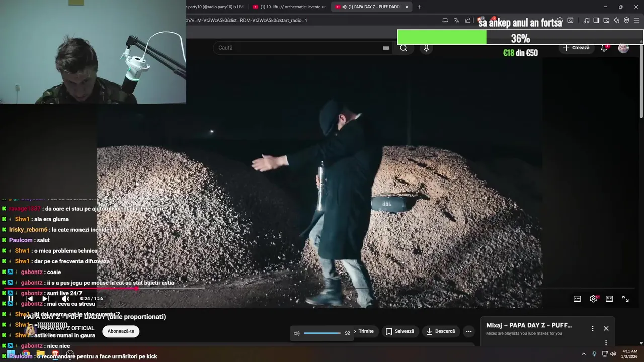Open YouTube notifications bell

point(604,48)
